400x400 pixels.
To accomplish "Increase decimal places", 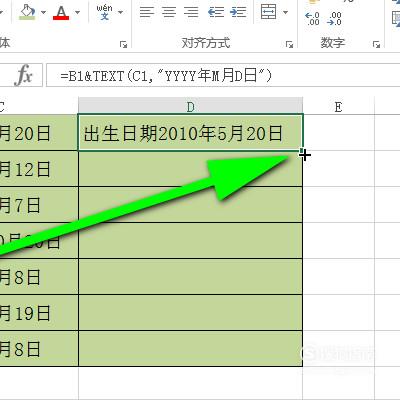I will (x=312, y=19).
